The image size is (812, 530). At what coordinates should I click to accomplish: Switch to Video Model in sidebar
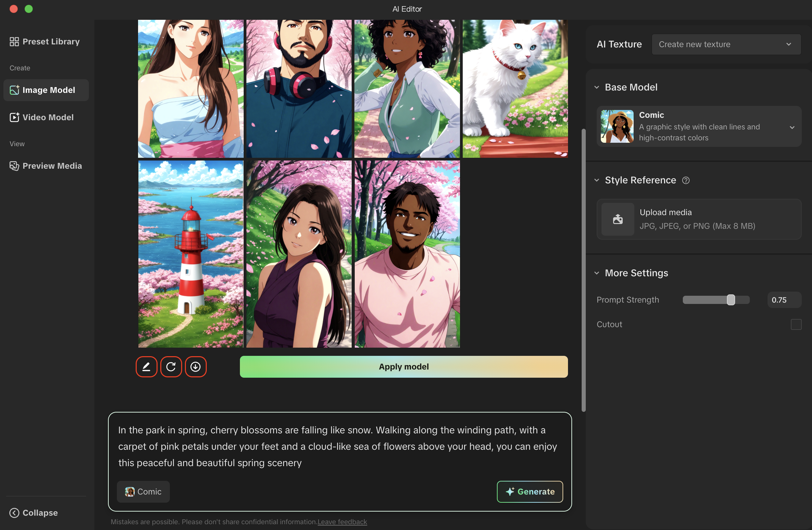coord(46,117)
